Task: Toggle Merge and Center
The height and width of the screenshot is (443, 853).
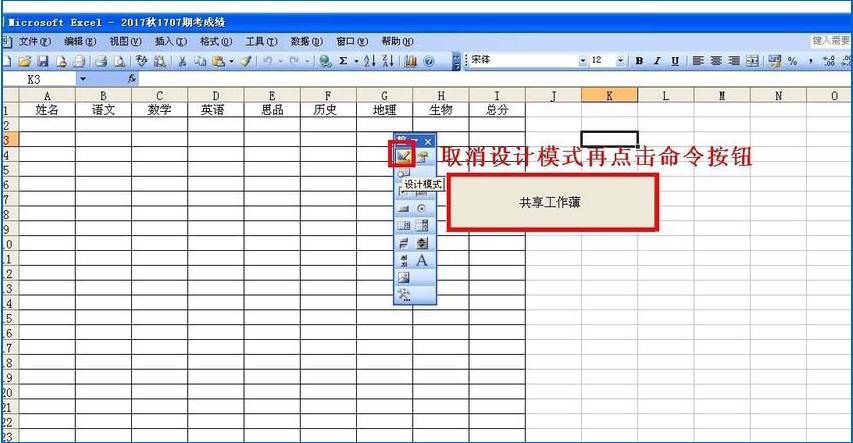Action: [752, 61]
